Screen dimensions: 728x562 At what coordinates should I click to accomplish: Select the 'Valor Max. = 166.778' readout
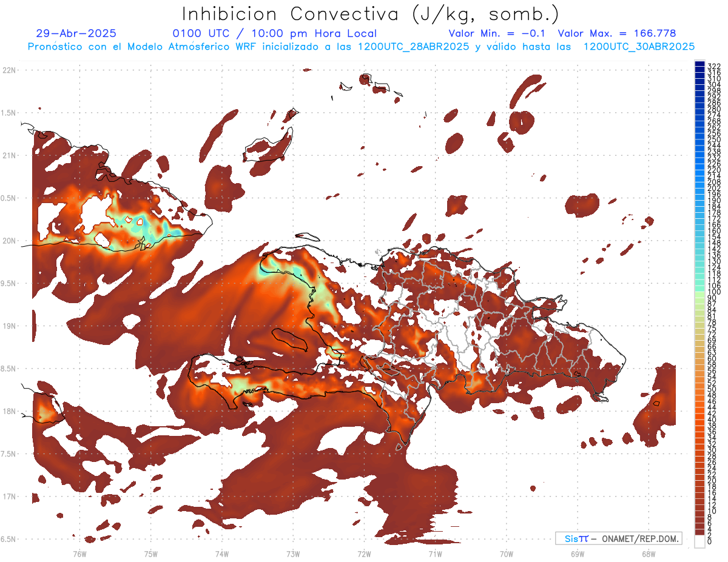coord(617,34)
